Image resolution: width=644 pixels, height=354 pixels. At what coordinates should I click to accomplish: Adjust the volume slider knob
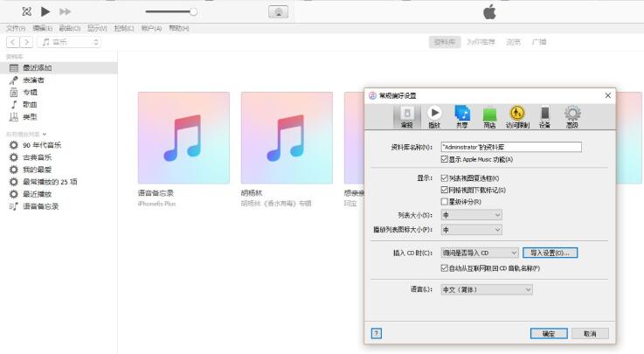pyautogui.click(x=193, y=12)
